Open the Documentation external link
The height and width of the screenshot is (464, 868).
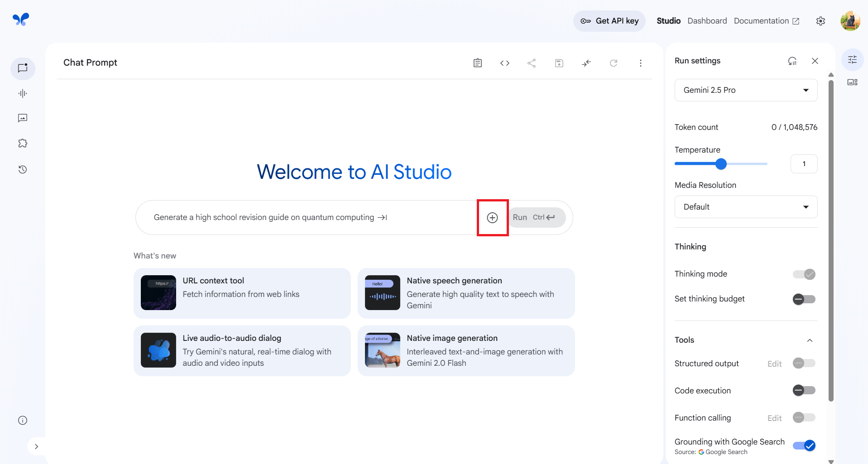[767, 21]
